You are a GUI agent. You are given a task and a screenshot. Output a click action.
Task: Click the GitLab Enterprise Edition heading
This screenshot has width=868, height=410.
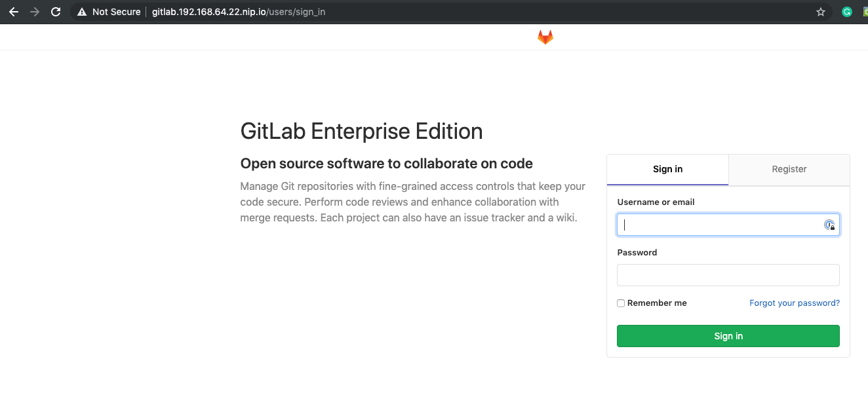click(x=361, y=132)
